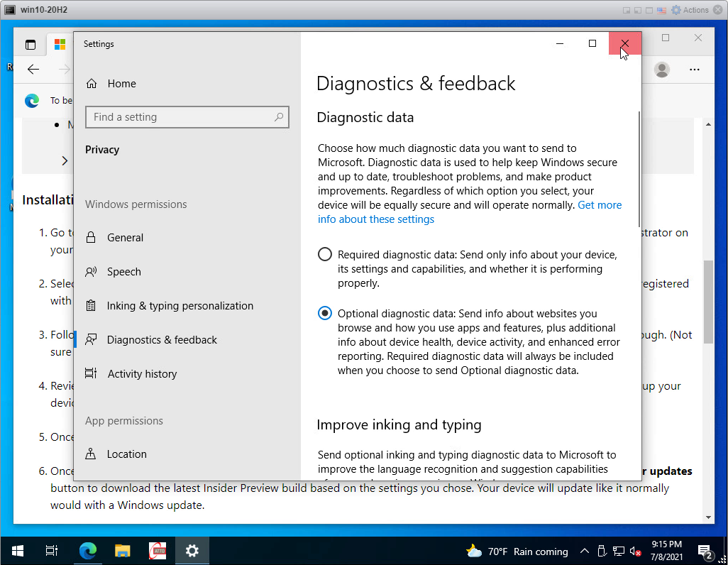Open Microsoft Edge from taskbar
728x565 pixels.
88,551
